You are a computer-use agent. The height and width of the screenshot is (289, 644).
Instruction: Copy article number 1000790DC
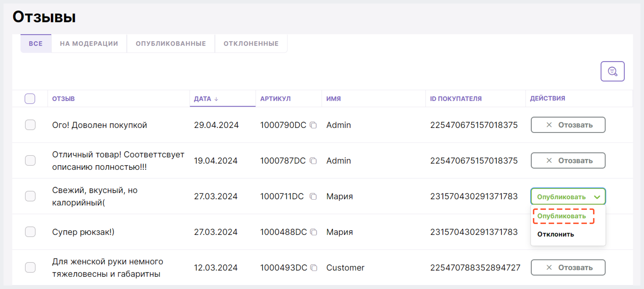pyautogui.click(x=313, y=125)
